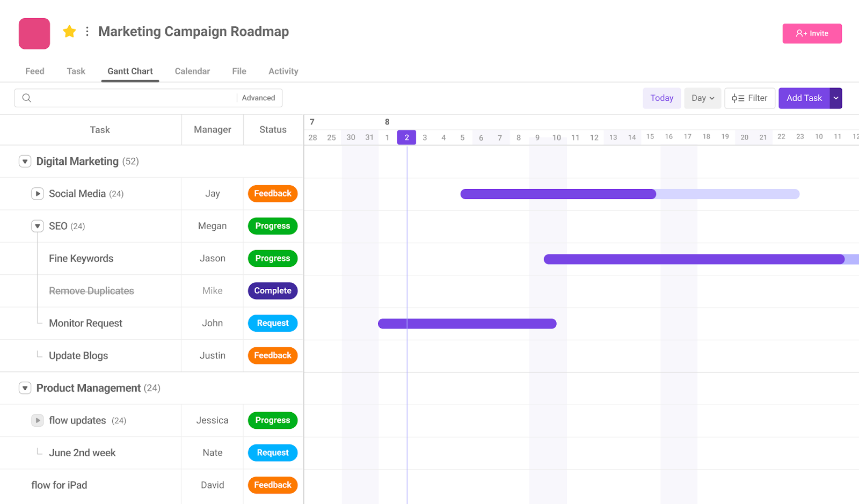Select the June 2nd week task
This screenshot has height=504, width=859.
(82, 452)
